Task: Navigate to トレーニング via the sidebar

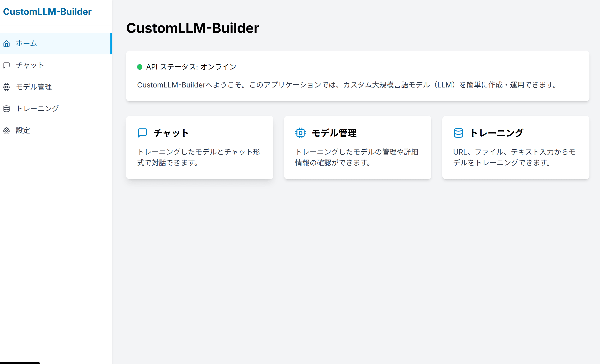Action: [x=37, y=109]
